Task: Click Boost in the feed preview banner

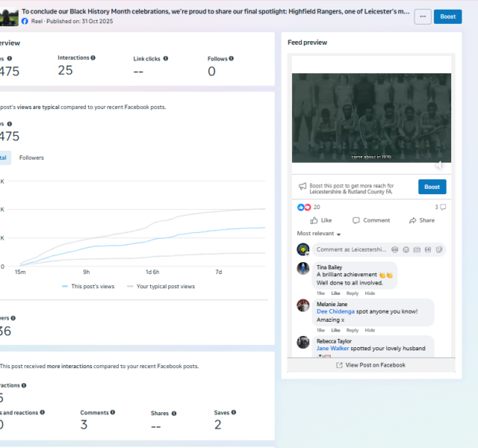Action: click(432, 187)
